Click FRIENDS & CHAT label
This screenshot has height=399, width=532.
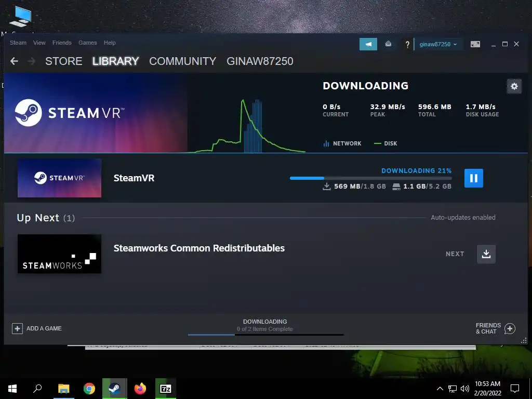tap(488, 328)
